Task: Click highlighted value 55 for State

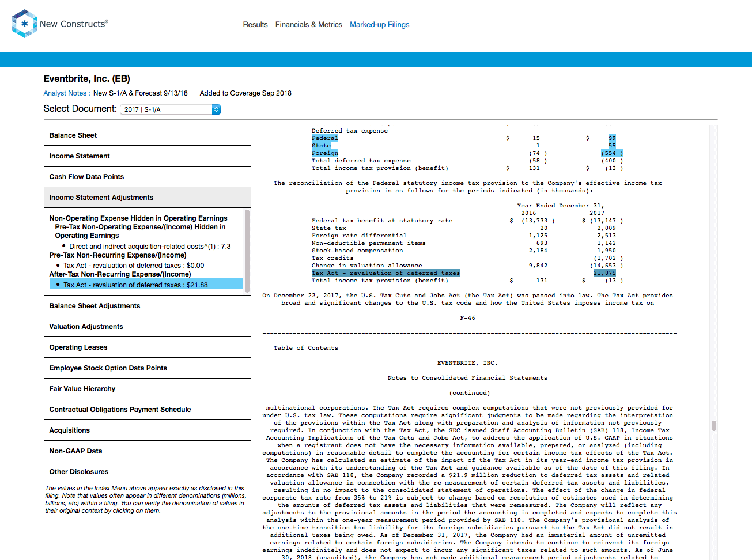Action: 612,146
